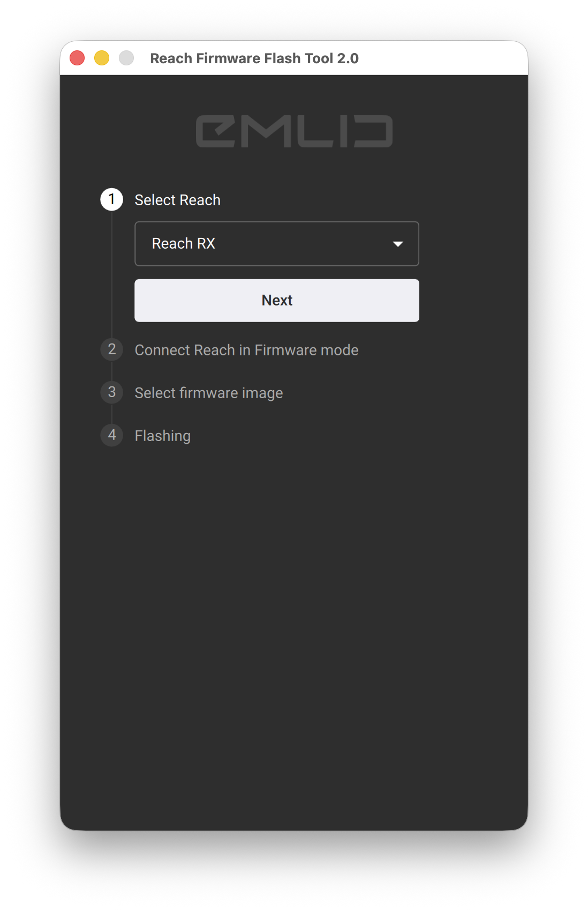Click the Reach RX selected value text
The height and width of the screenshot is (910, 588).
[184, 244]
